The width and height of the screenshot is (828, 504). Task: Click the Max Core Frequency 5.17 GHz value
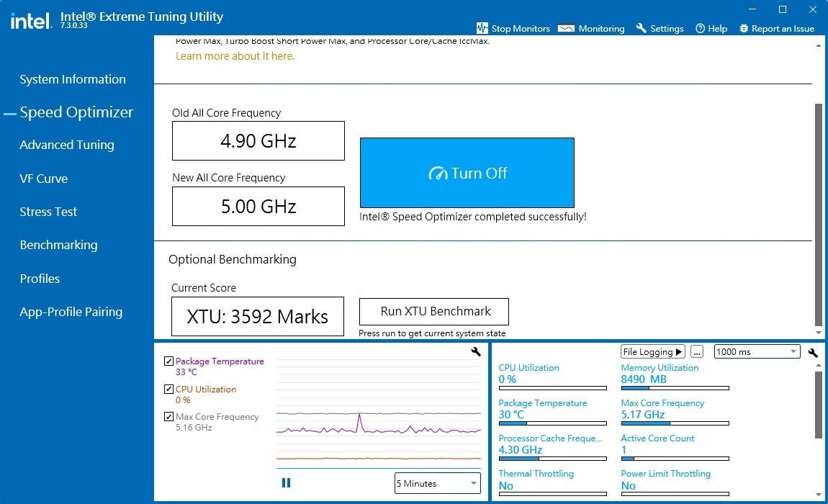643,415
